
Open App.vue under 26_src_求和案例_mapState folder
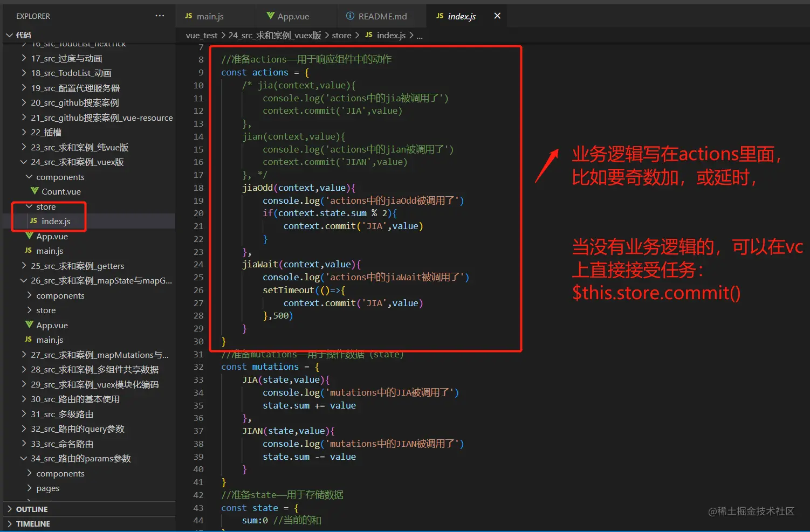[x=52, y=325]
